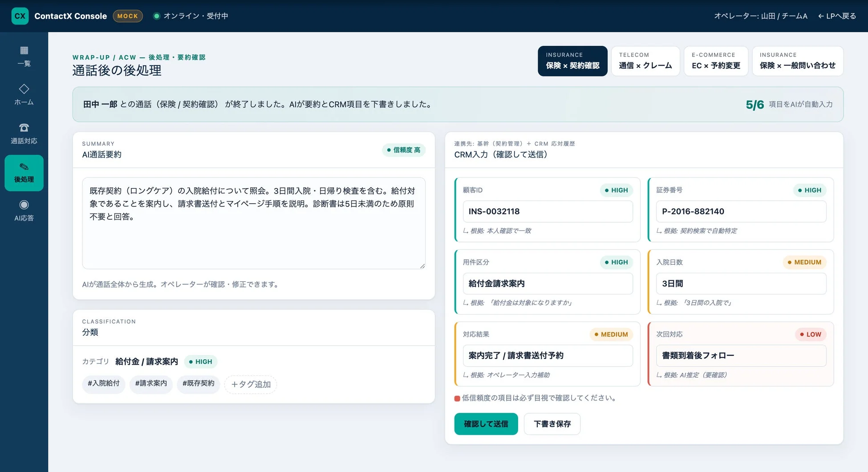This screenshot has height=472, width=868.
Task: Click the 対応結果 field 案内完了 / 請求書送付予約
Action: (x=548, y=355)
